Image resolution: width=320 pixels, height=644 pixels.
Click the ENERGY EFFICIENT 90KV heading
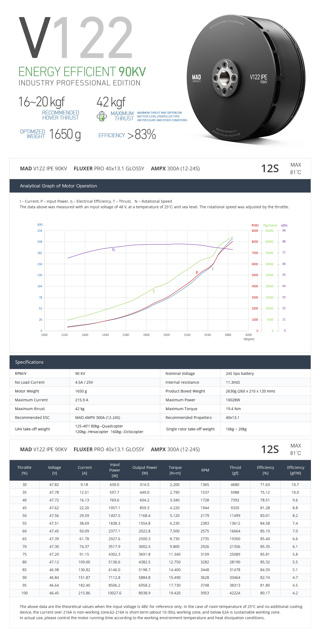[82, 72]
